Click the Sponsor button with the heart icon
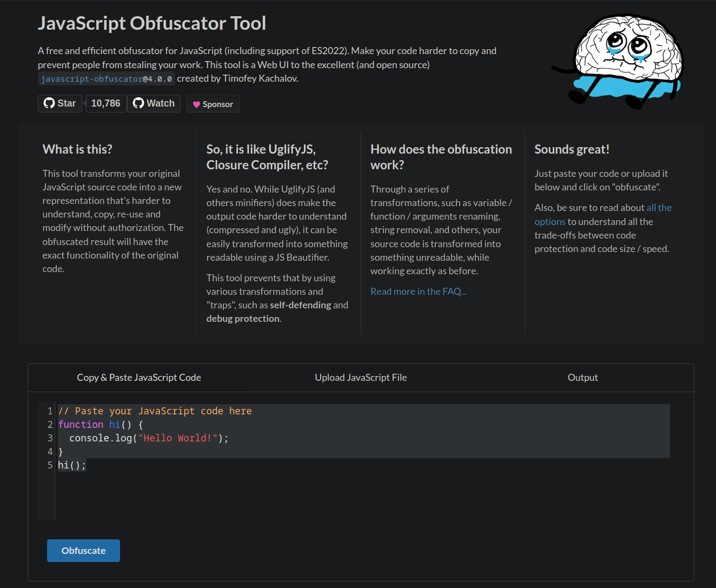Image resolution: width=716 pixels, height=588 pixels. point(213,104)
